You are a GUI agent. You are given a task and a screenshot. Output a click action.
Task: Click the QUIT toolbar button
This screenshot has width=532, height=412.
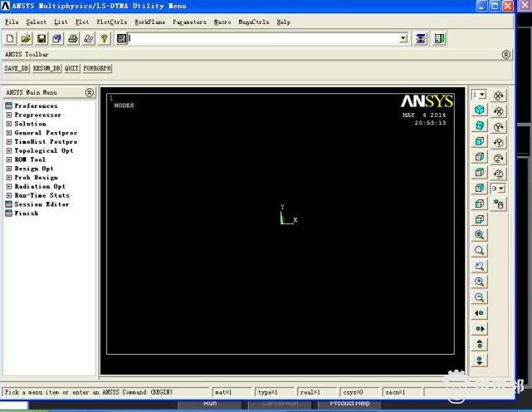(x=71, y=68)
